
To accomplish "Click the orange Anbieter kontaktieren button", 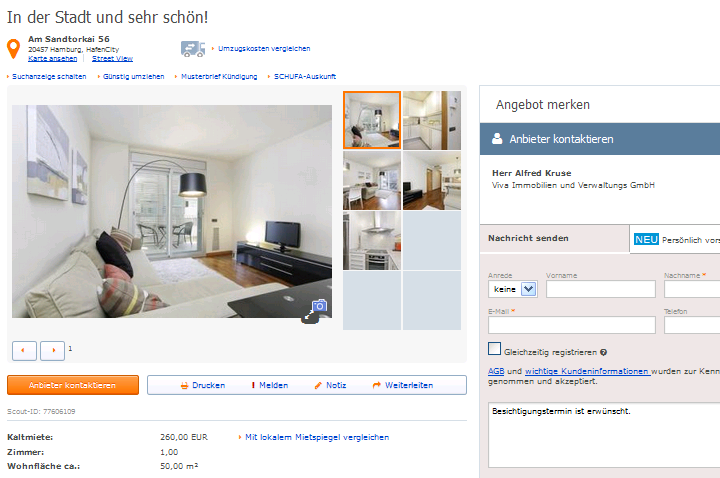I will tap(73, 385).
